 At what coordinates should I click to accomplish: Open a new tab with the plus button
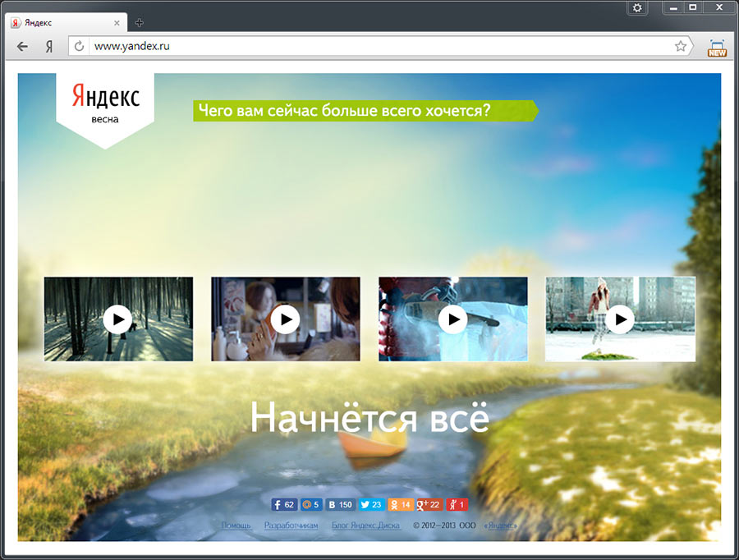(139, 22)
